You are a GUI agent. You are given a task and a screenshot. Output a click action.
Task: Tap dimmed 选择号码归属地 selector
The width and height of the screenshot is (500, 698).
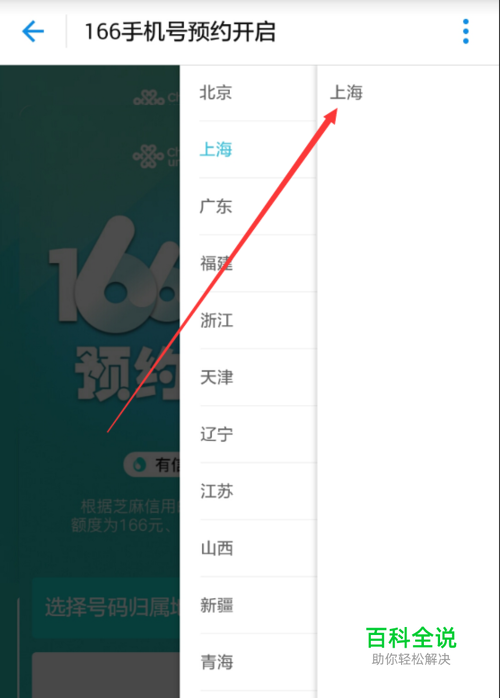pyautogui.click(x=106, y=608)
